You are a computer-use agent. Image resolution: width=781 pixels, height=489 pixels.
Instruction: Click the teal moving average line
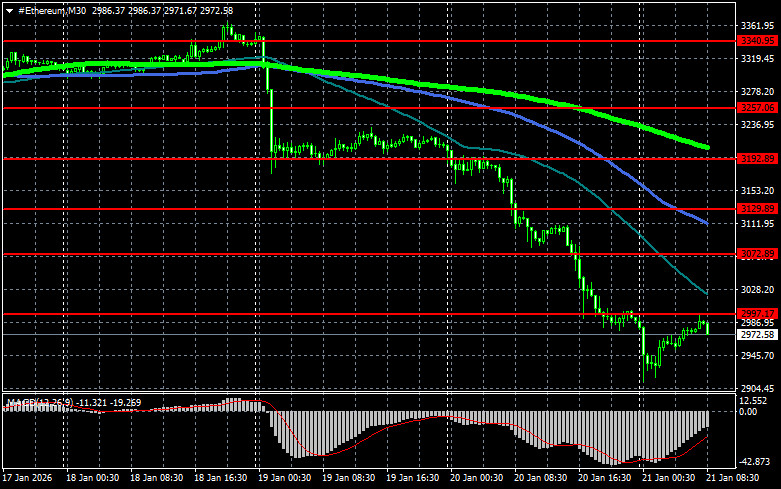(x=600, y=198)
